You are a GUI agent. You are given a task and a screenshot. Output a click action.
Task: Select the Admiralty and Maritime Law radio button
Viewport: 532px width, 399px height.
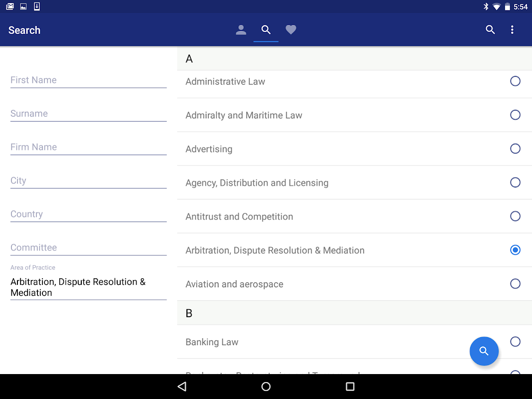point(515,115)
